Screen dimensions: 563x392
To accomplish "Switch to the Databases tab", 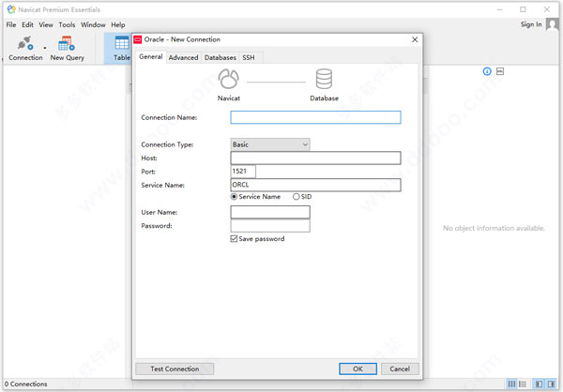I will click(221, 57).
